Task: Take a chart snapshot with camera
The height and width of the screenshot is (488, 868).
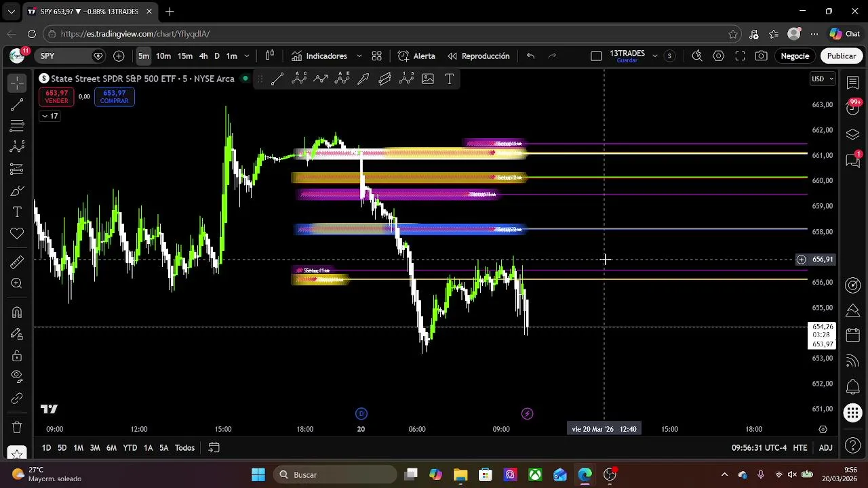Action: 762,56
